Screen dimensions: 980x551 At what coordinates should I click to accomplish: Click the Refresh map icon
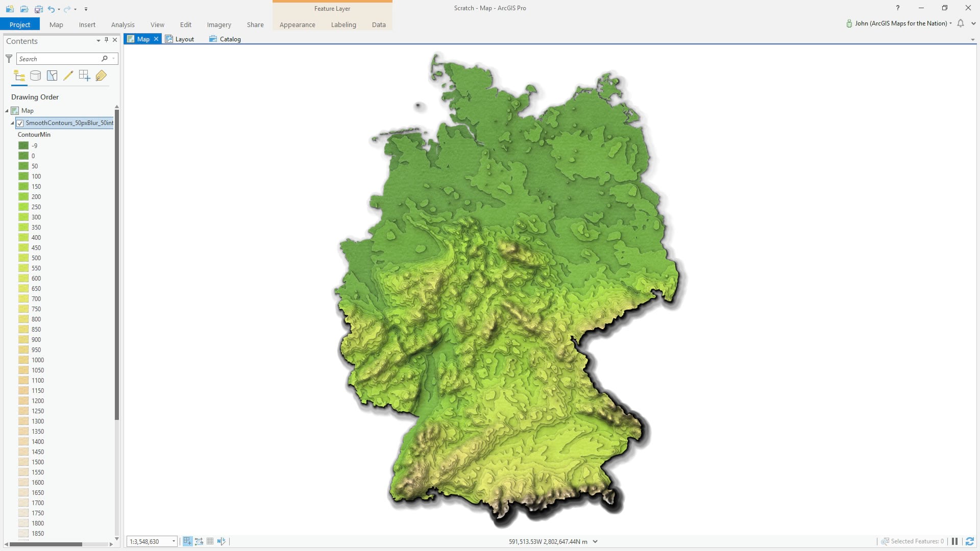click(970, 541)
